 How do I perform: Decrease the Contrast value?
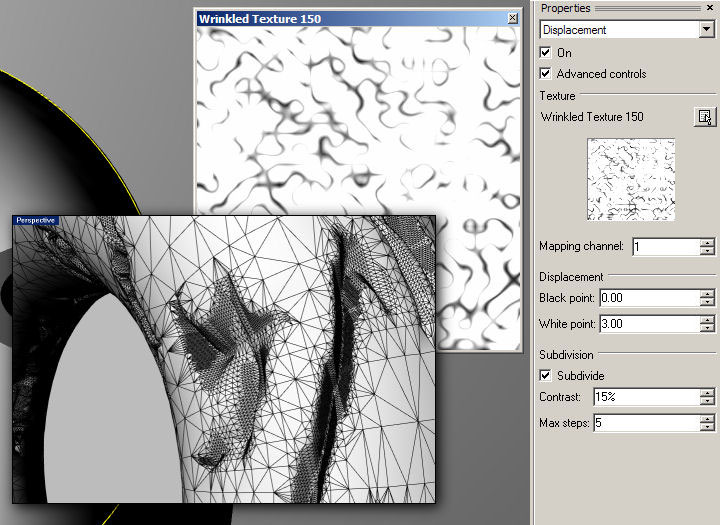point(708,401)
